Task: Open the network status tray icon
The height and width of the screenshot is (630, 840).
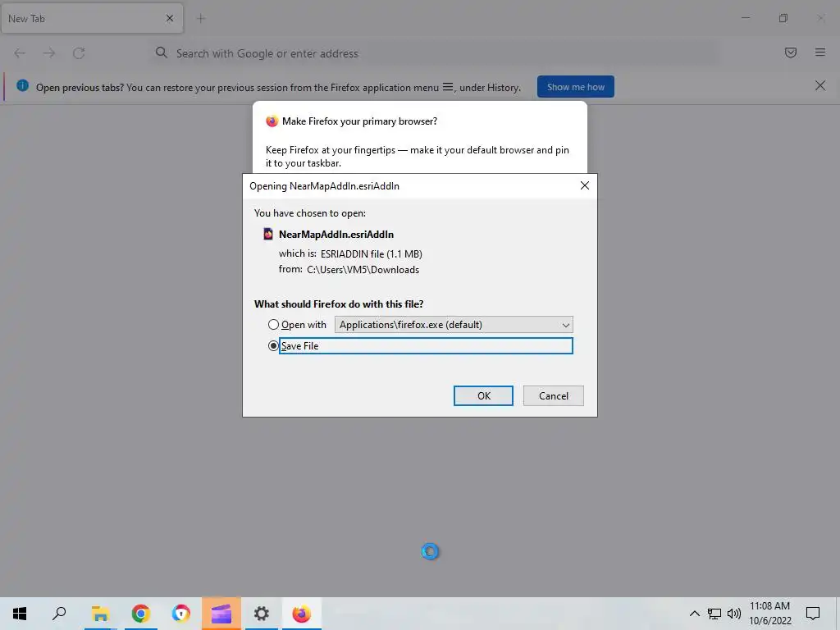Action: click(714, 614)
